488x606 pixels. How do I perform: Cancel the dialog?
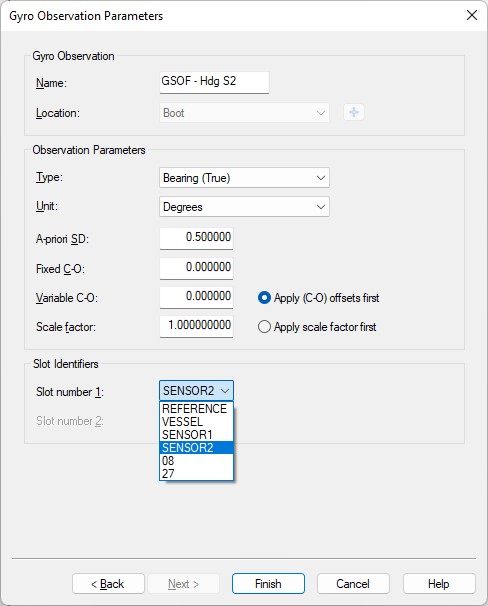[x=353, y=584]
